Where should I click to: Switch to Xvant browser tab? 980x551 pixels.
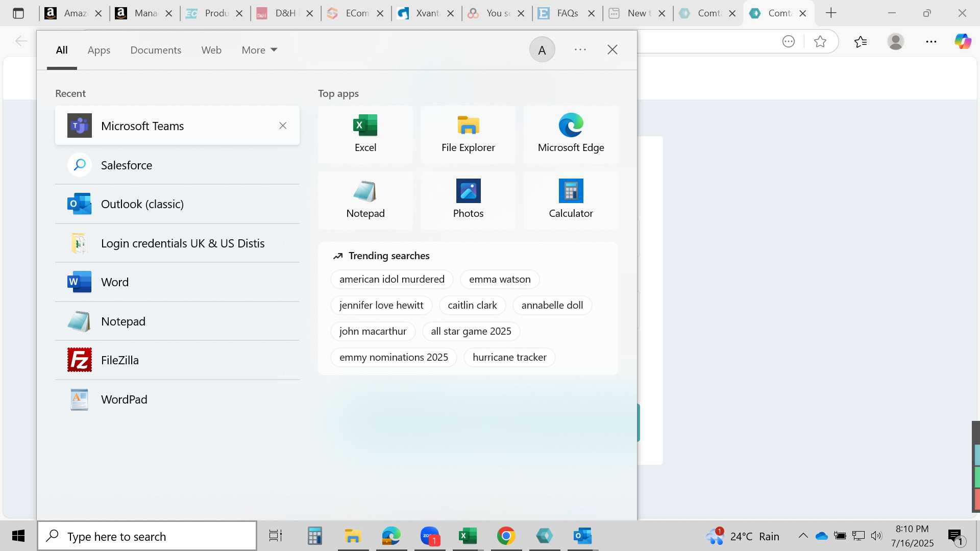426,13
